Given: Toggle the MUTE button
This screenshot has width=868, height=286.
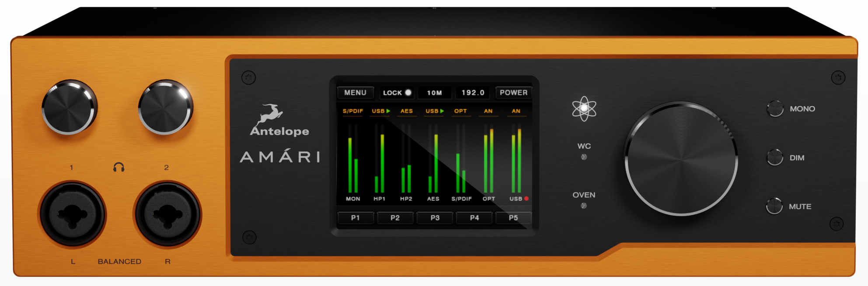Looking at the screenshot, I should pos(774,206).
